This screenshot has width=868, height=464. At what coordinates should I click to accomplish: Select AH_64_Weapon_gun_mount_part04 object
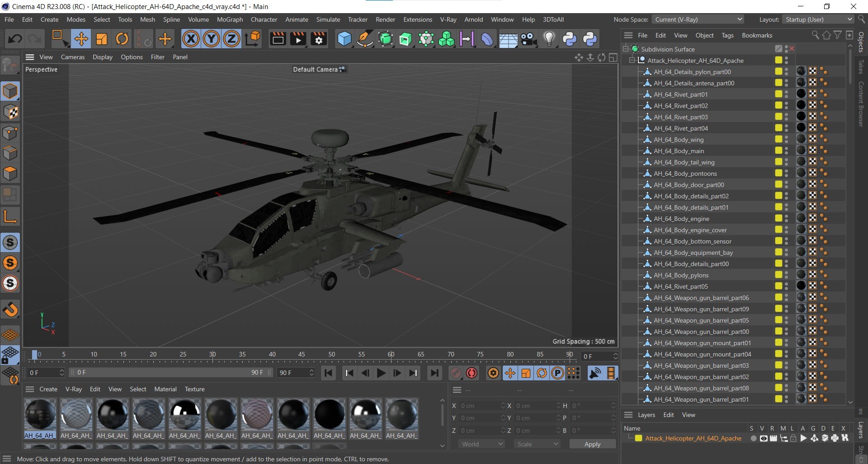pyautogui.click(x=702, y=354)
